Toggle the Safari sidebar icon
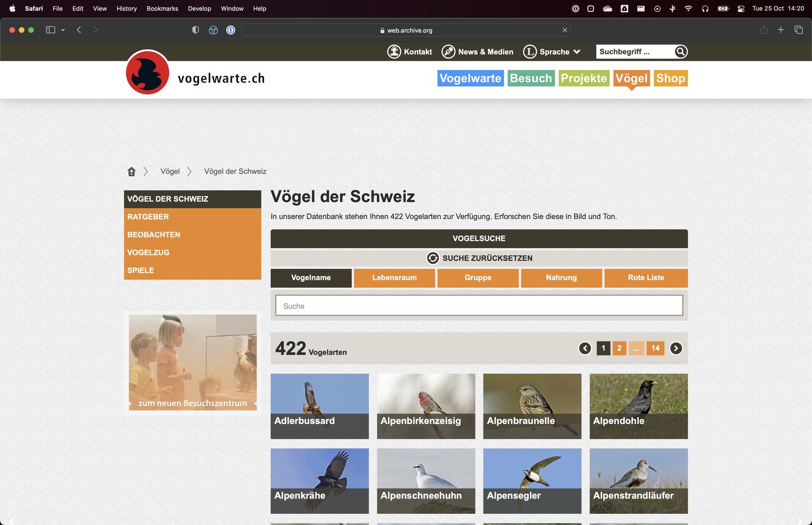 [x=50, y=30]
